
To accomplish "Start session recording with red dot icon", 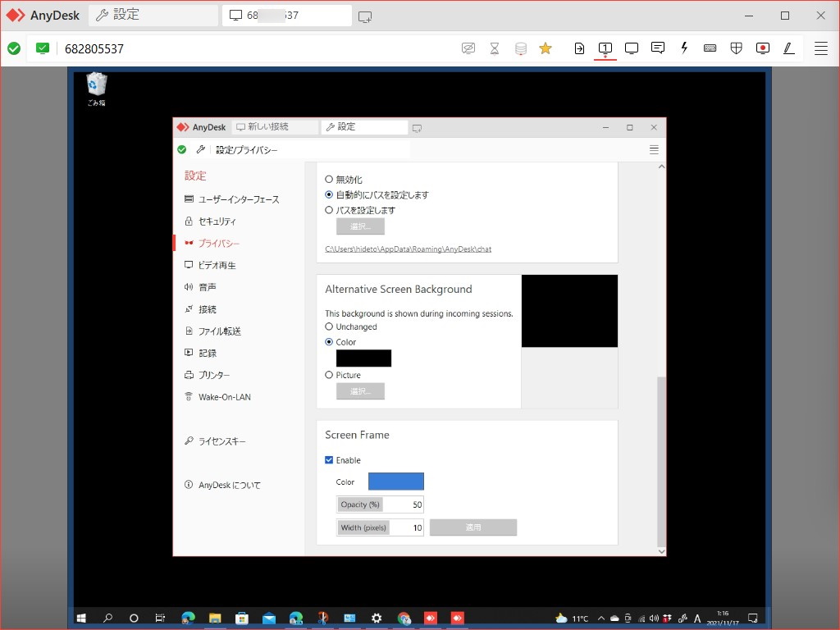I will (x=762, y=48).
